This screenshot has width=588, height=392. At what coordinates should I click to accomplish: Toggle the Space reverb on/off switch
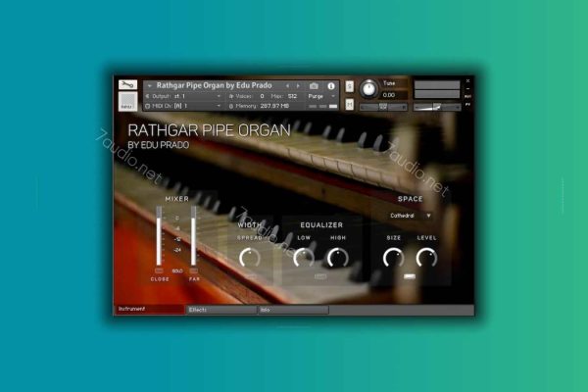pos(410,276)
